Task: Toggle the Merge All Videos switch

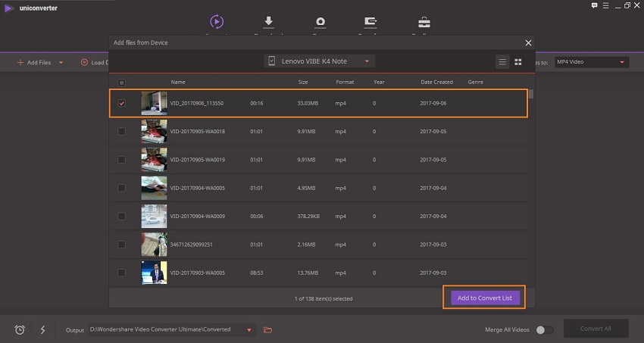Action: coord(545,330)
